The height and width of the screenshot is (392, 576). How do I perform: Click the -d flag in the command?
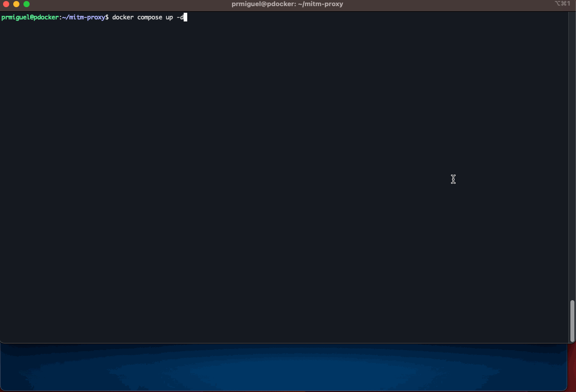(180, 17)
